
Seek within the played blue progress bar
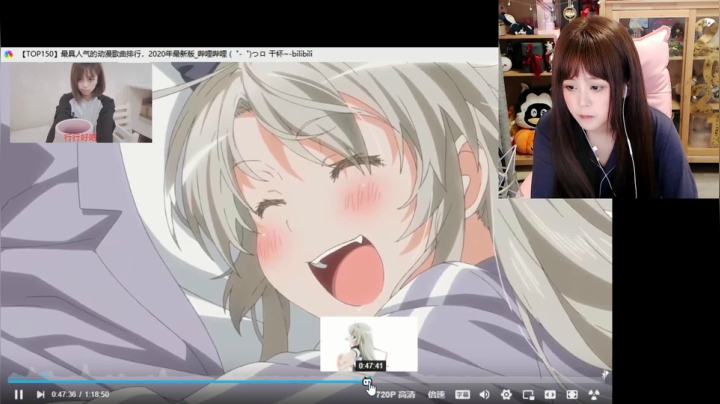[x=185, y=381]
